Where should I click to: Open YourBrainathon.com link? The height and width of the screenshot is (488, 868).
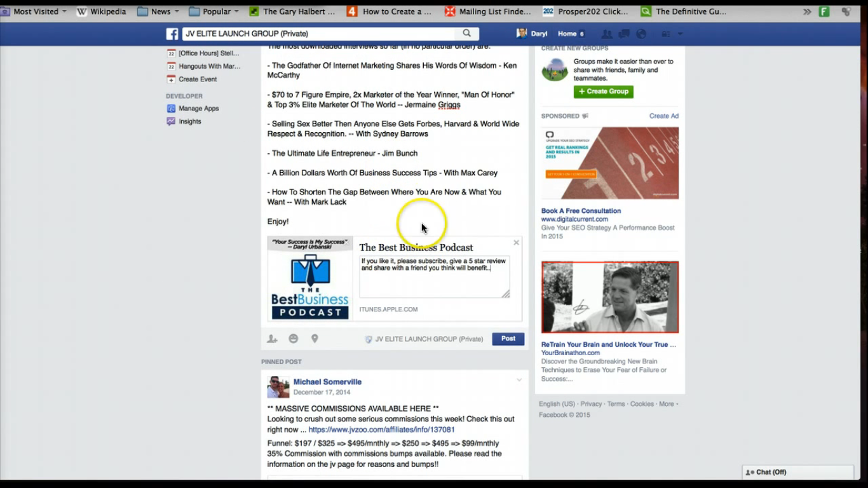click(x=570, y=353)
